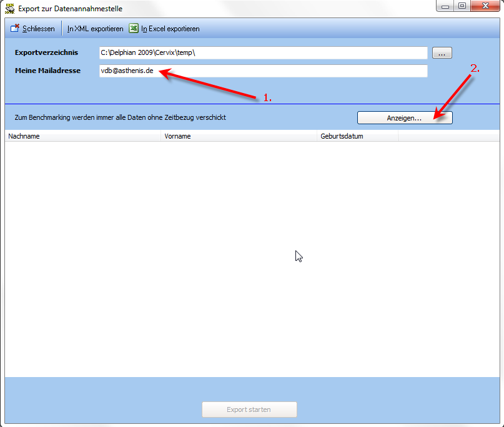This screenshot has width=504, height=427.
Task: Click the Export starten button
Action: coord(249,410)
